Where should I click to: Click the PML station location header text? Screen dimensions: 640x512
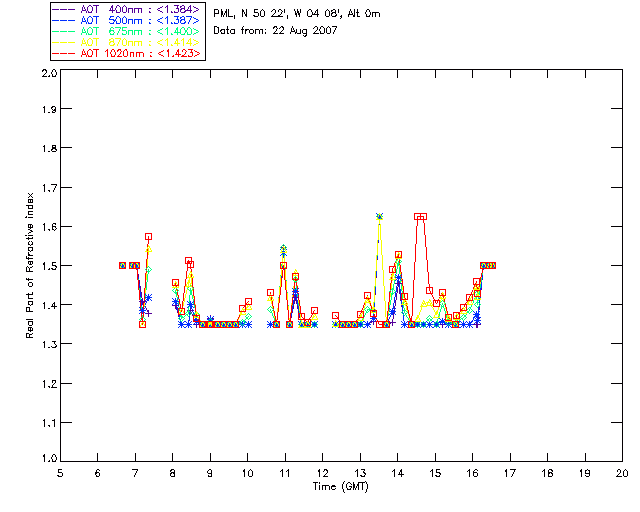pyautogui.click(x=297, y=14)
